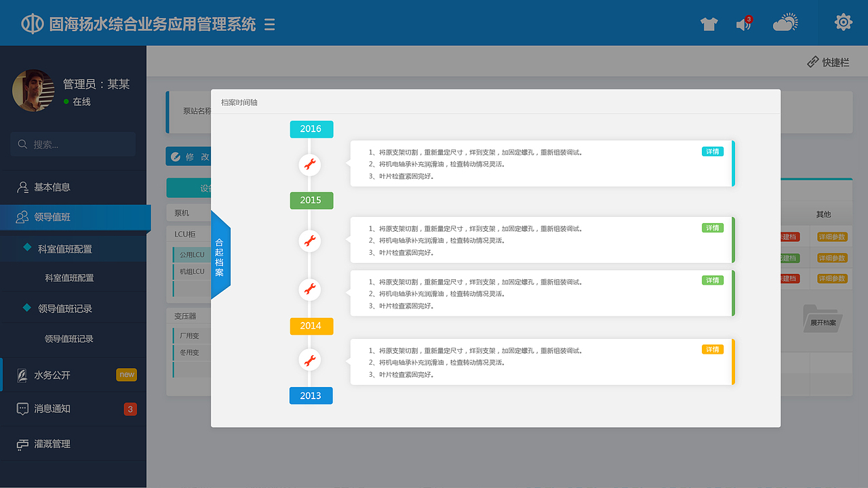Click the first 详细参数 button
This screenshot has width=868, height=488.
point(832,237)
